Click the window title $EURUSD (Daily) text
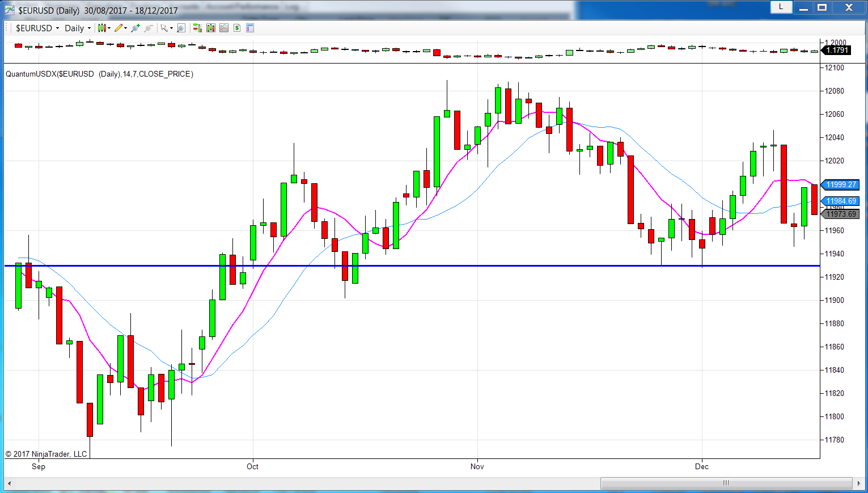 pyautogui.click(x=49, y=10)
